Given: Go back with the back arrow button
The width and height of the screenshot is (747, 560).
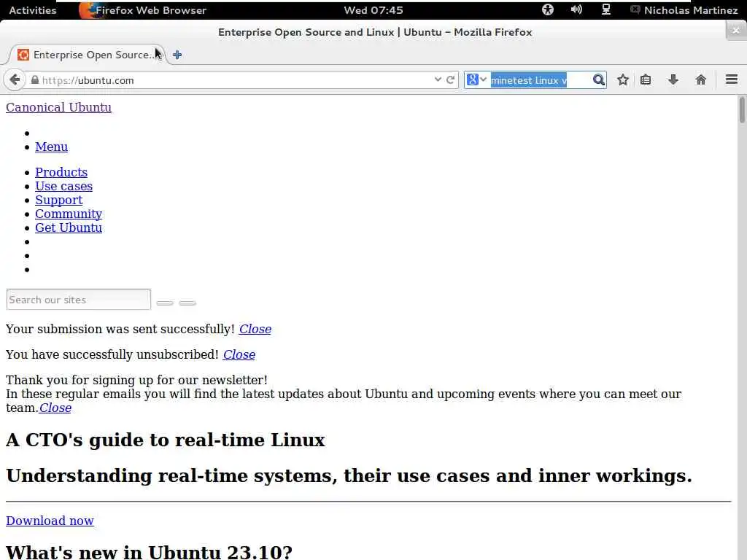Looking at the screenshot, I should [x=15, y=79].
